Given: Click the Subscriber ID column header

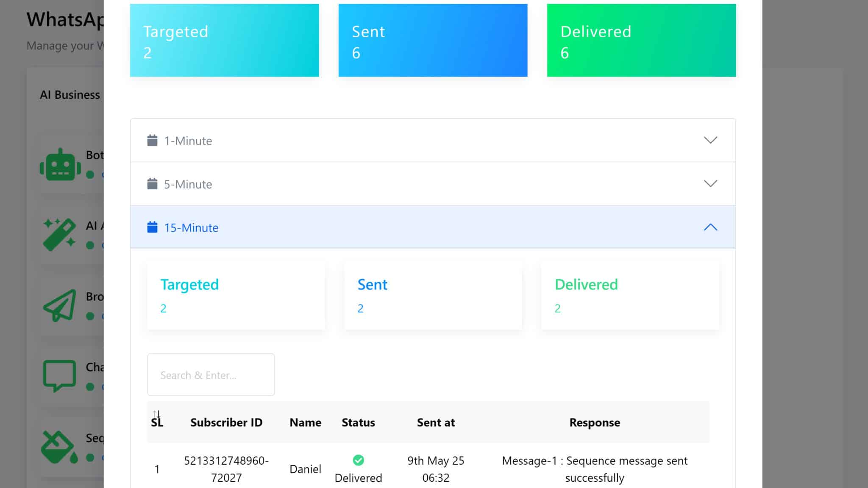Looking at the screenshot, I should point(226,422).
